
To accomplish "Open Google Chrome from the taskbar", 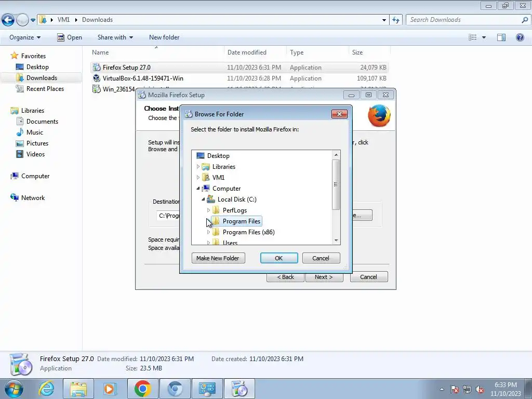I will (143, 389).
